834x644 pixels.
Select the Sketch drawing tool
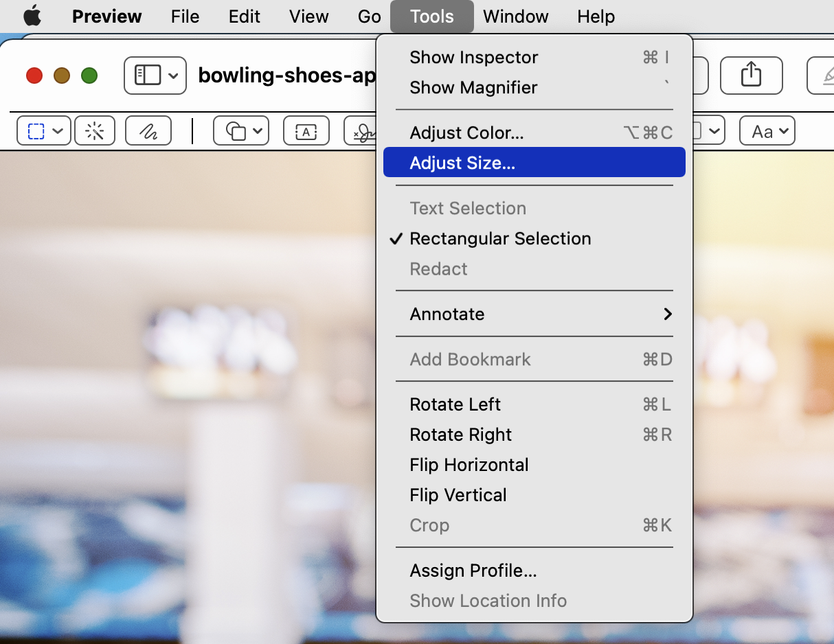(148, 131)
